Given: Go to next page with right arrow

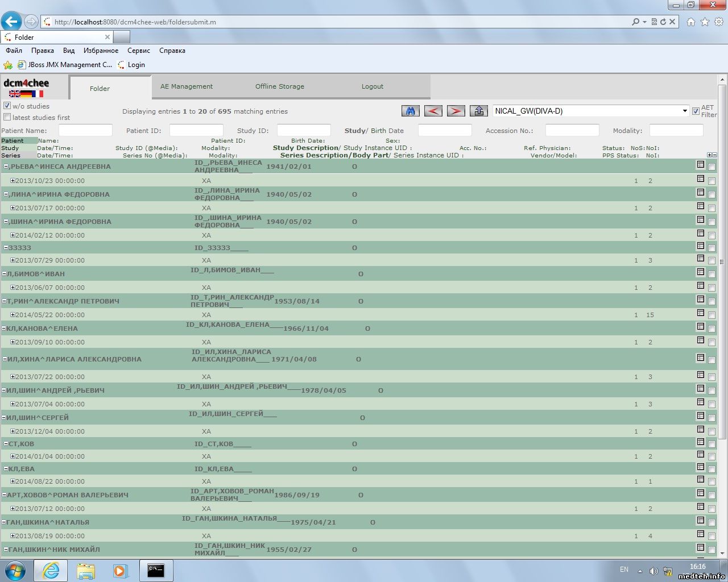Looking at the screenshot, I should 456,111.
